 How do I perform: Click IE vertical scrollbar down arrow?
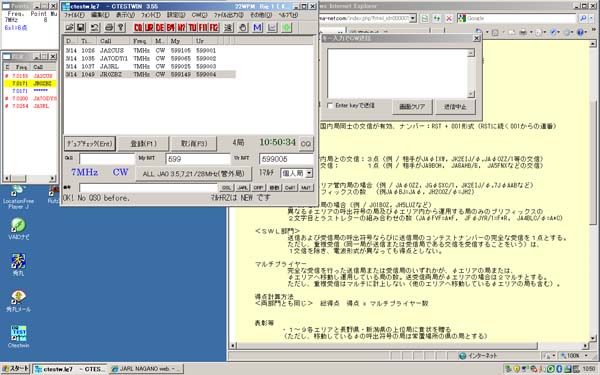(x=593, y=338)
